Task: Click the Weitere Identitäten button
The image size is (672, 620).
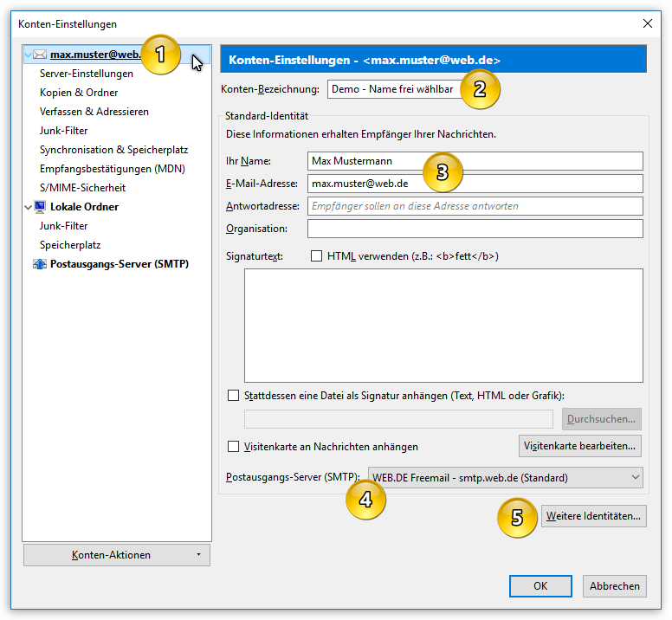Action: 593,516
